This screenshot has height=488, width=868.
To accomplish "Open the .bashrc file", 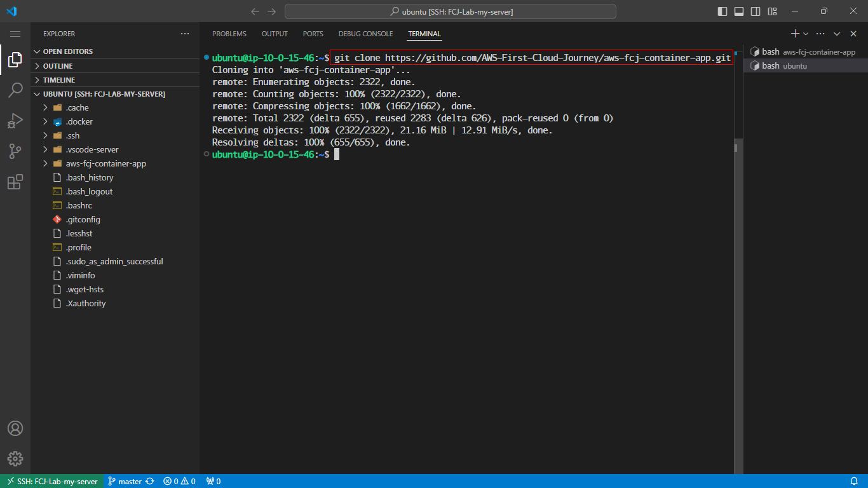I will click(115, 205).
